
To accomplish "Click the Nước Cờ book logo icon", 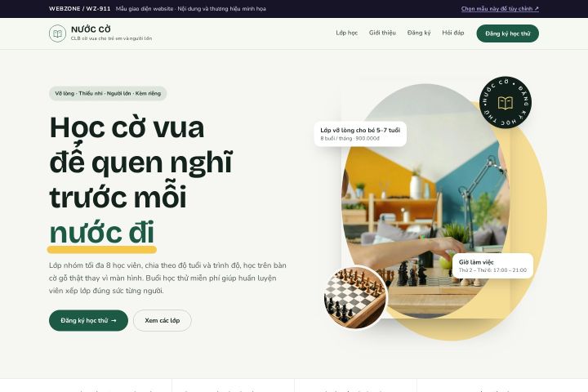I will coord(57,33).
